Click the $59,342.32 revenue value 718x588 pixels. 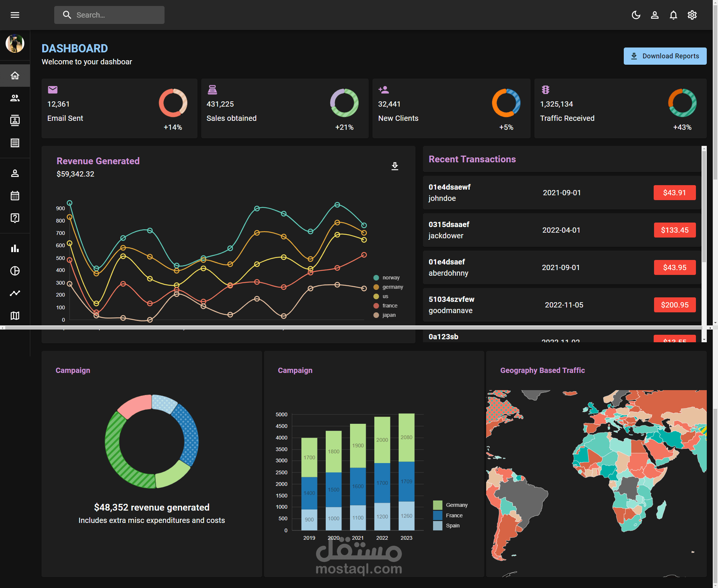pyautogui.click(x=75, y=174)
